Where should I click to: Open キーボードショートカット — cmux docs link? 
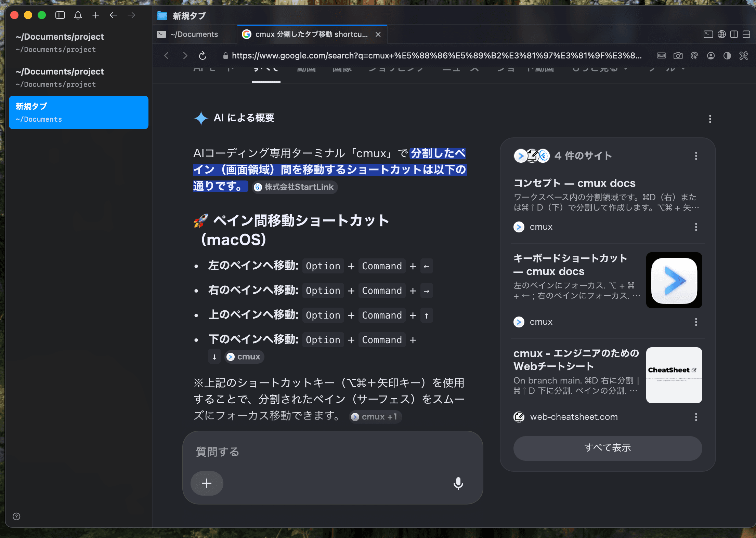point(570,265)
